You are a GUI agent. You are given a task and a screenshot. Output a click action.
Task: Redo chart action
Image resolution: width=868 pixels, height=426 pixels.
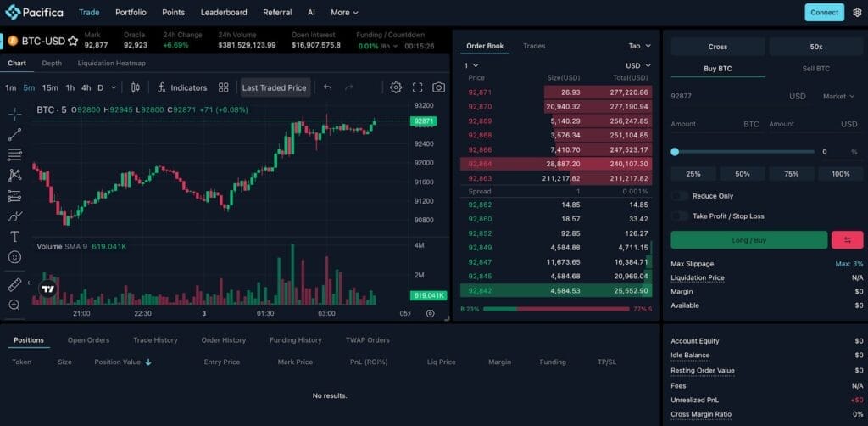(348, 87)
